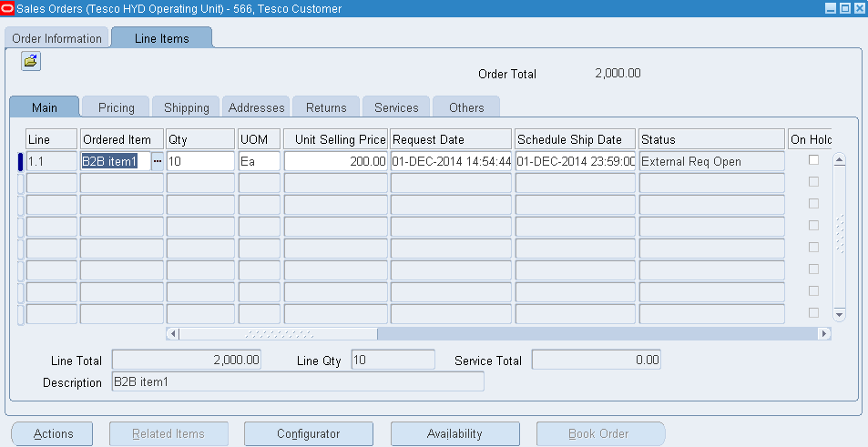
Task: Open the Ordered Item list of values button
Action: coord(158,161)
